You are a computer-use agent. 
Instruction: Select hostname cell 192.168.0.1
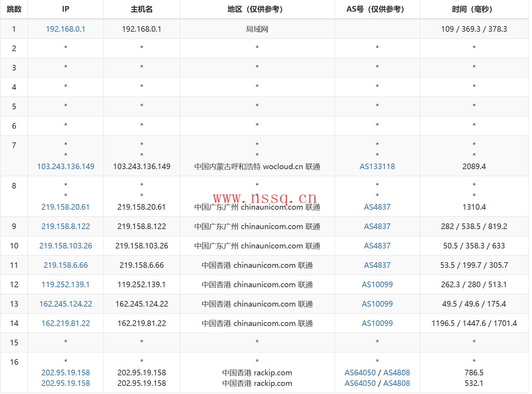[142, 29]
